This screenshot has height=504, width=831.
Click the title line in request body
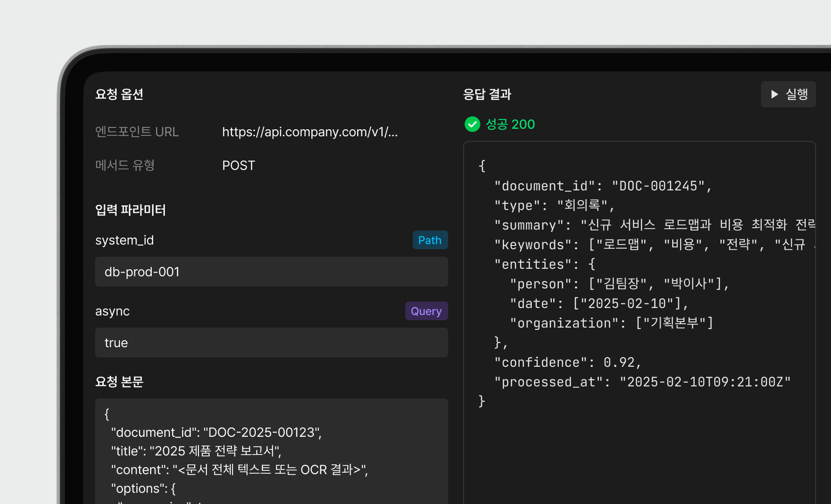pos(196,451)
